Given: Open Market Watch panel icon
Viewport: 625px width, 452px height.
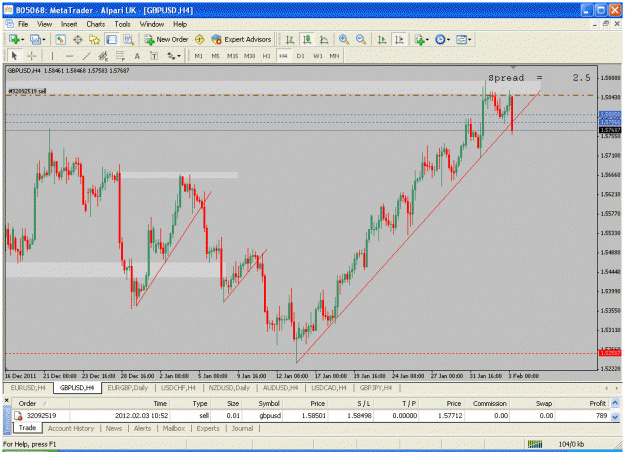Looking at the screenshot, I should point(60,39).
